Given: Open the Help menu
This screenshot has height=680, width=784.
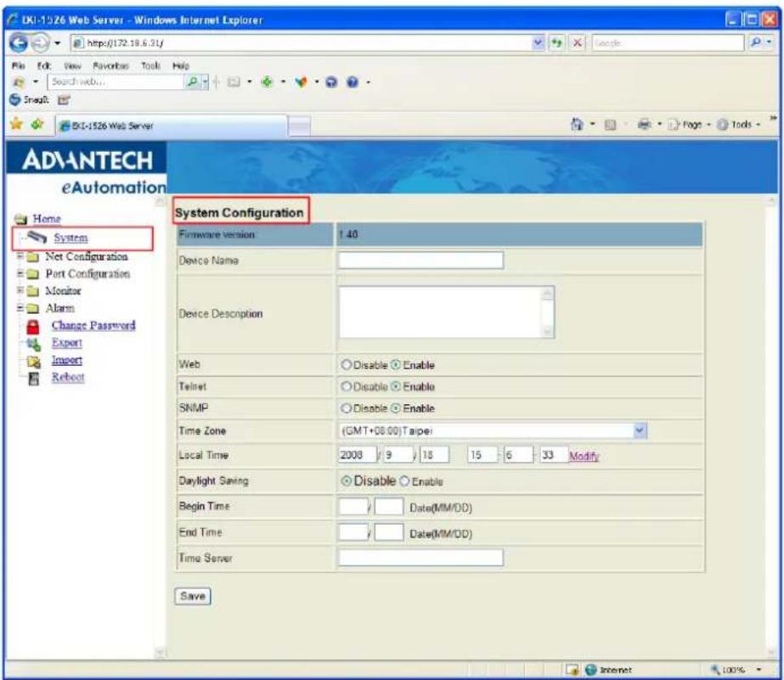Looking at the screenshot, I should pyautogui.click(x=181, y=65).
